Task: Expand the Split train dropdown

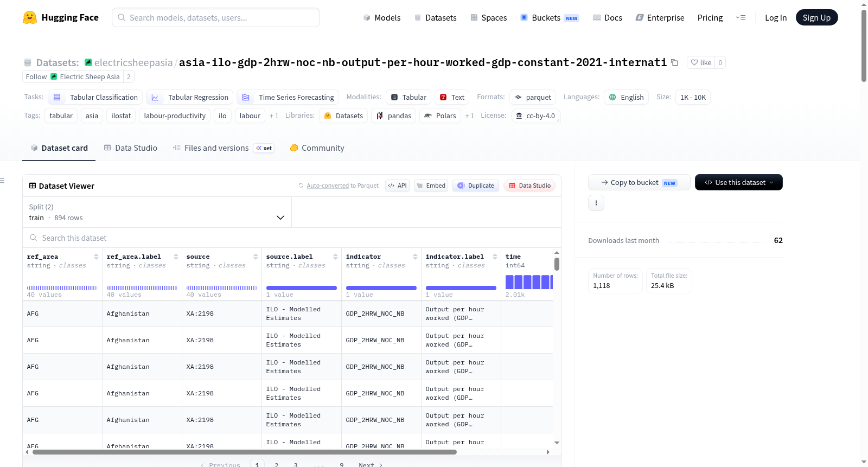Action: [x=157, y=212]
